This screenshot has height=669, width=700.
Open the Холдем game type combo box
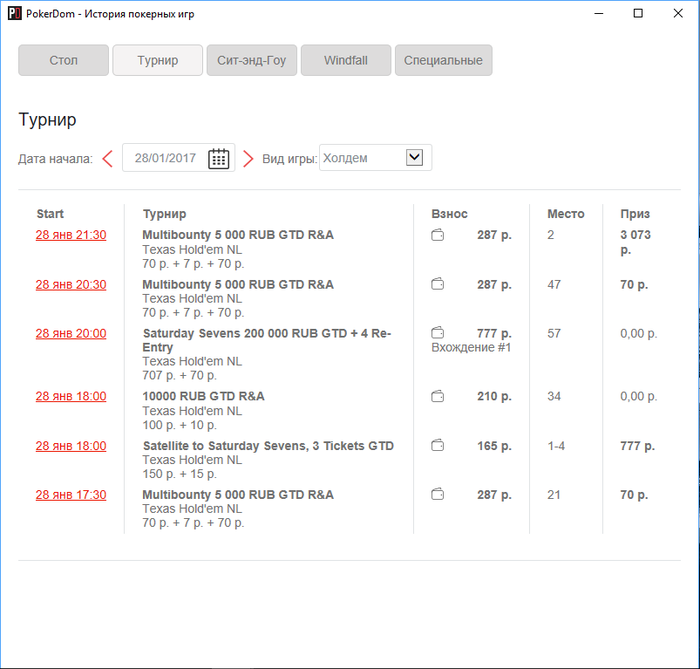375,158
